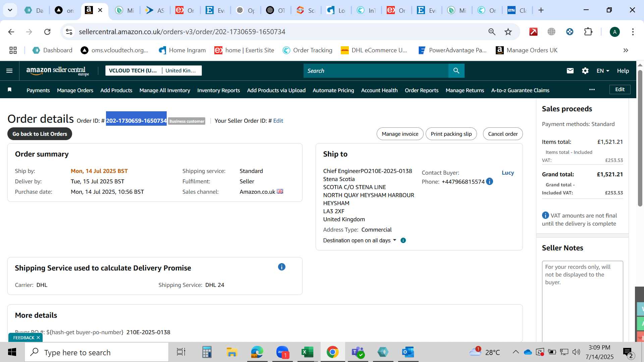Screen dimensions: 644x362
Task: Click the browser back arrow
Action: coord(11,32)
